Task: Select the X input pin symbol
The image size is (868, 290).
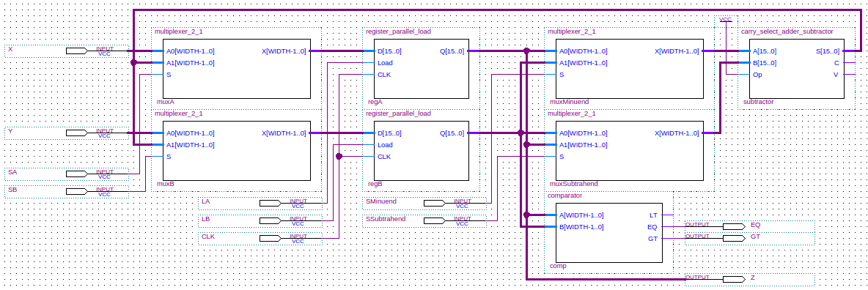Action: [76, 51]
